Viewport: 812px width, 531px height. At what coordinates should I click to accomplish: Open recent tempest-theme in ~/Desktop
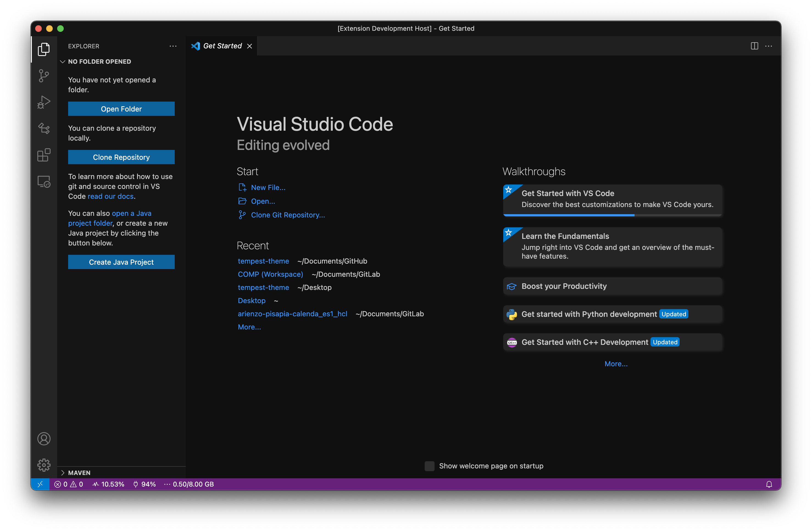pos(263,287)
